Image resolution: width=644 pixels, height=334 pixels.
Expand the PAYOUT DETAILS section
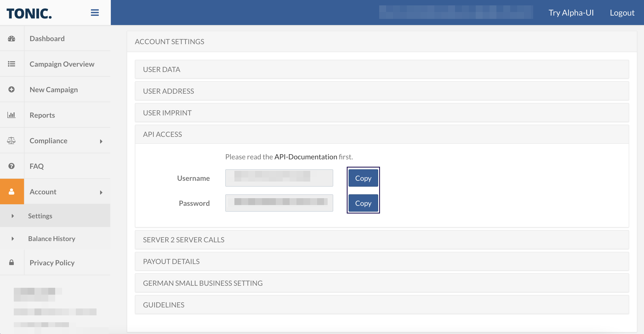(x=381, y=261)
